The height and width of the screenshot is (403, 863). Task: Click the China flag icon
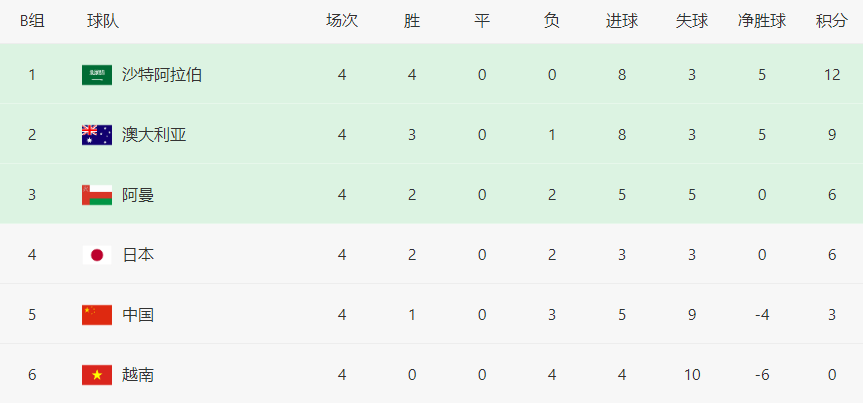[97, 315]
